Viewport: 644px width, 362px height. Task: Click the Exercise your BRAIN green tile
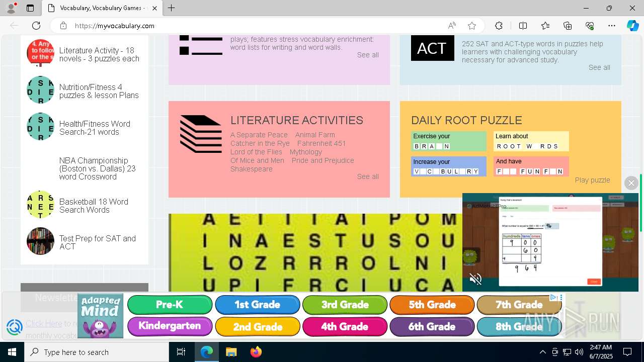pos(449,141)
